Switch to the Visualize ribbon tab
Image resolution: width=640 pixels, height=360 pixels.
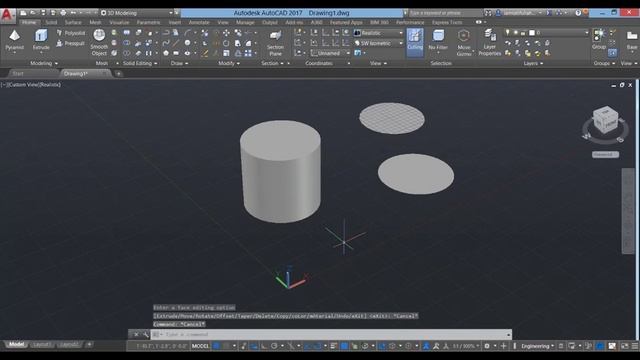click(x=119, y=22)
